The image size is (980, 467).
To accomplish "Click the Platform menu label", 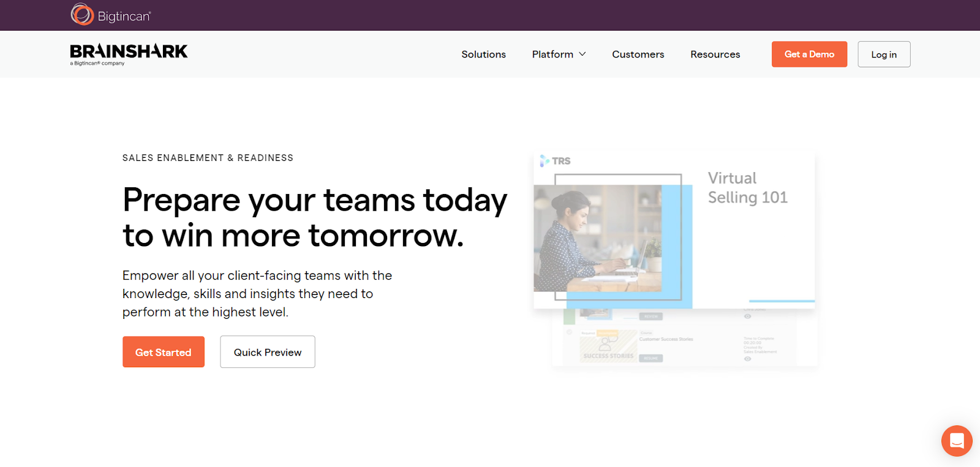I will [x=552, y=54].
